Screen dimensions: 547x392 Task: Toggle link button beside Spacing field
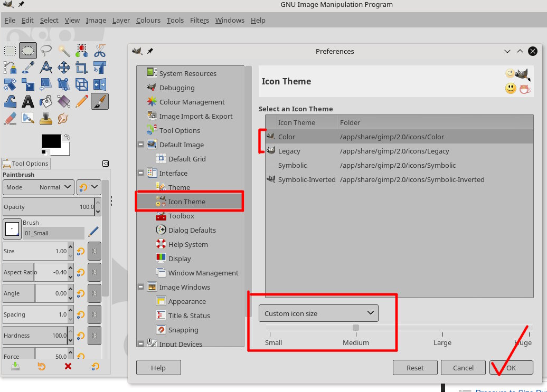(95, 314)
